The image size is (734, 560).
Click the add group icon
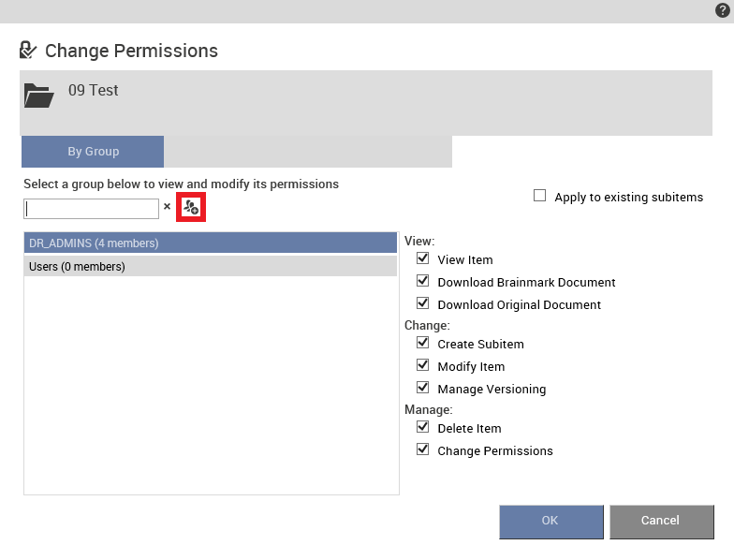pos(191,206)
